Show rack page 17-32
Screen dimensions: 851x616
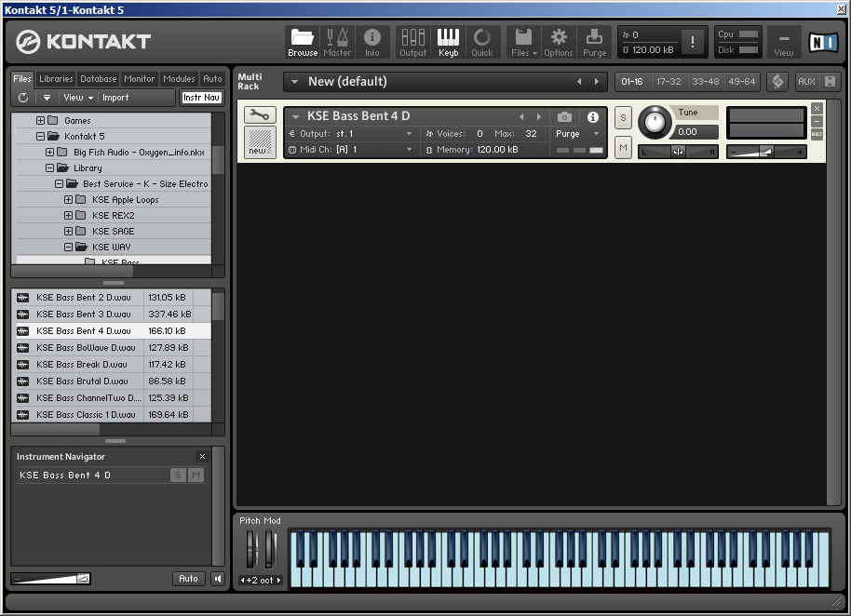point(669,82)
